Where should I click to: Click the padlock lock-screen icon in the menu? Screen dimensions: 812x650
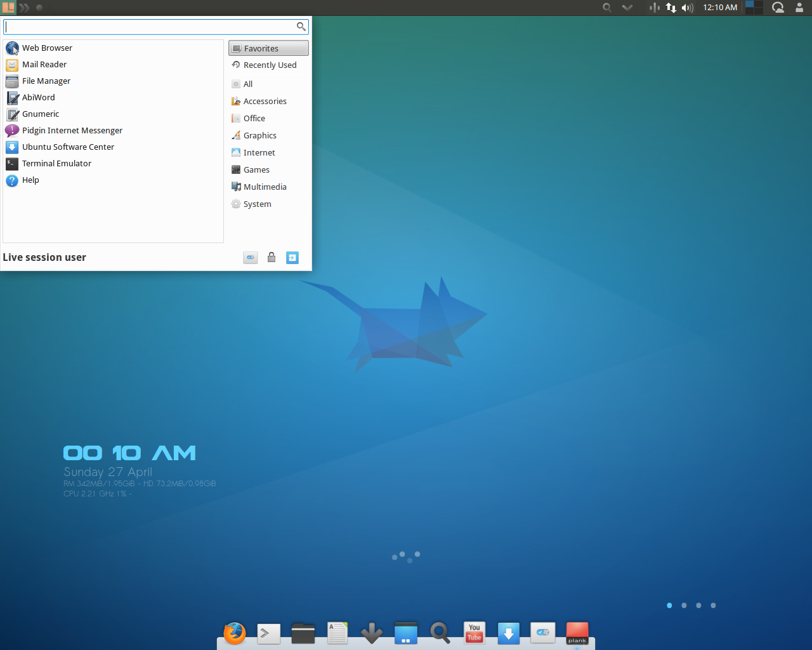pyautogui.click(x=272, y=257)
